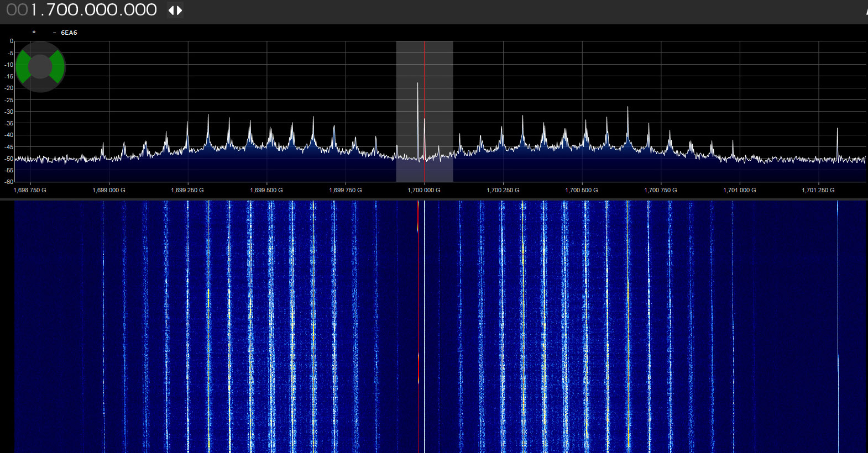Click the 1,700 000 G frequency axis label
The height and width of the screenshot is (453, 868).
pyautogui.click(x=424, y=190)
